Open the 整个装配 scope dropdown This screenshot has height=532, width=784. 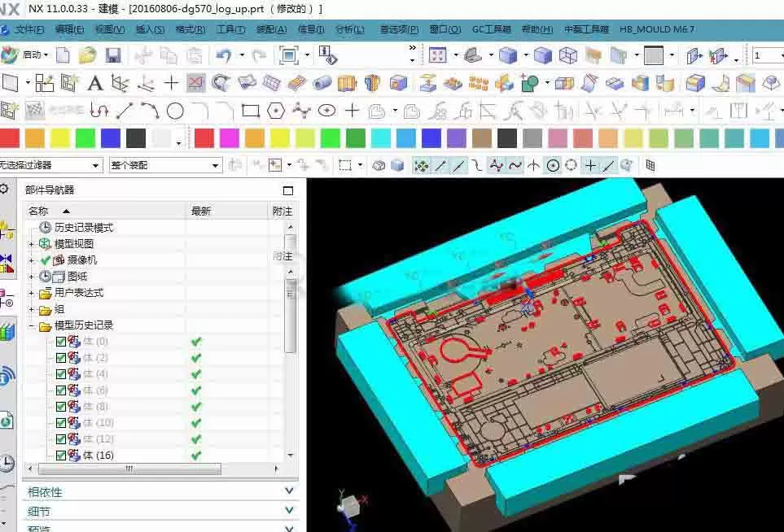click(165, 165)
